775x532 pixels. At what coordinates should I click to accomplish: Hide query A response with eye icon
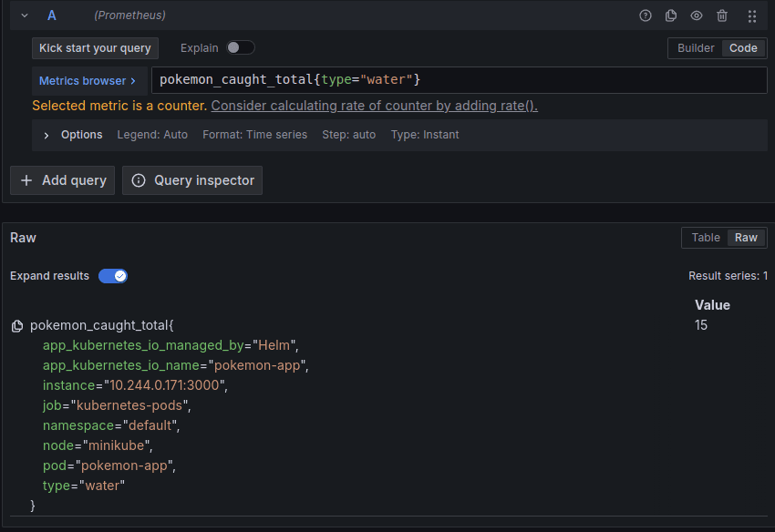(697, 15)
